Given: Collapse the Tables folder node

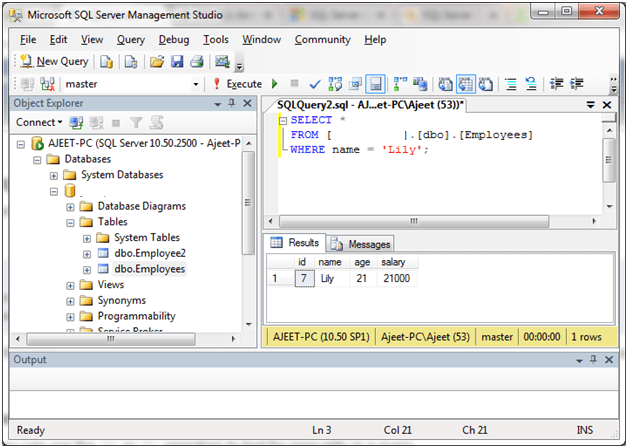Looking at the screenshot, I should coord(70,222).
